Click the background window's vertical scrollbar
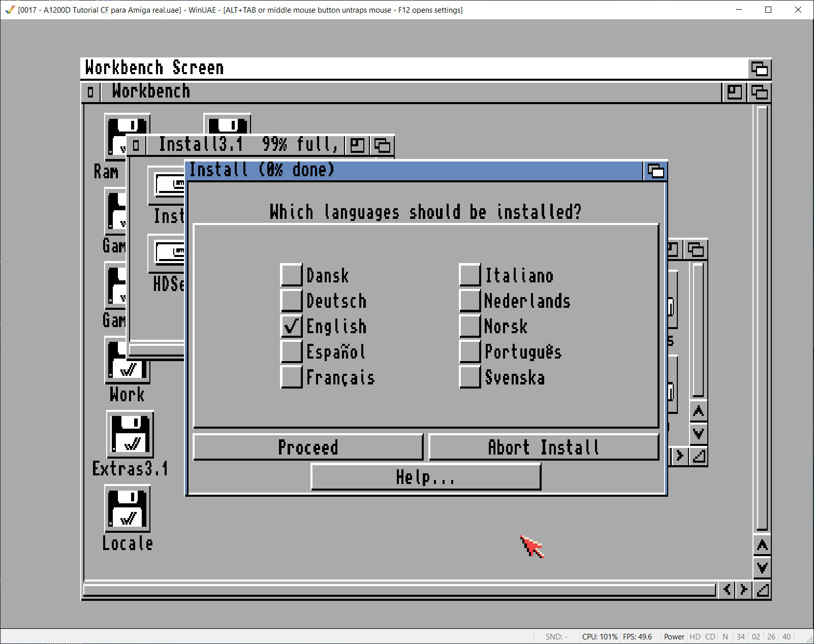 coord(698,330)
